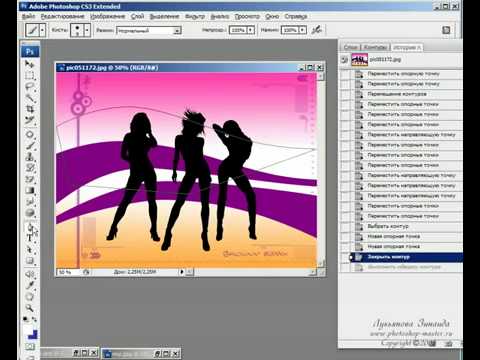Viewport: 480px width, 360px height.
Task: Select the Rectangular Marquee tool
Action: (x=30, y=75)
